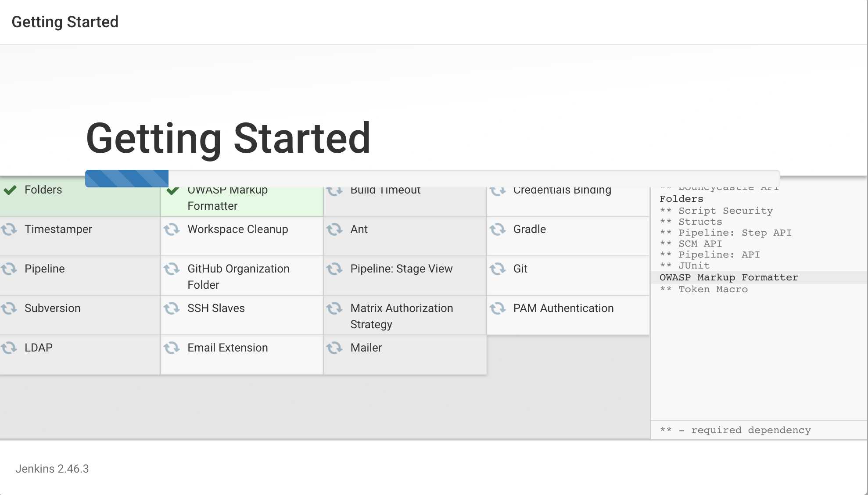Click the sync icon beside SSH Slaves
This screenshot has width=868, height=495.
[172, 308]
